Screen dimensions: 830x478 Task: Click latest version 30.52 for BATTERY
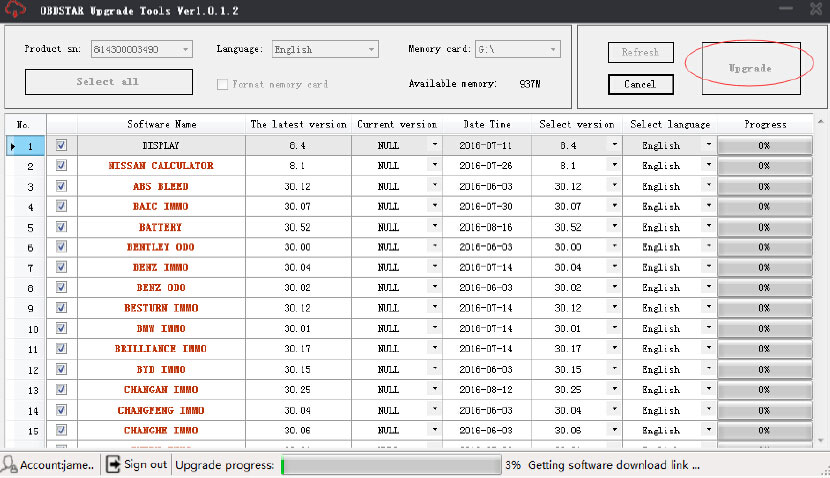[x=297, y=227]
